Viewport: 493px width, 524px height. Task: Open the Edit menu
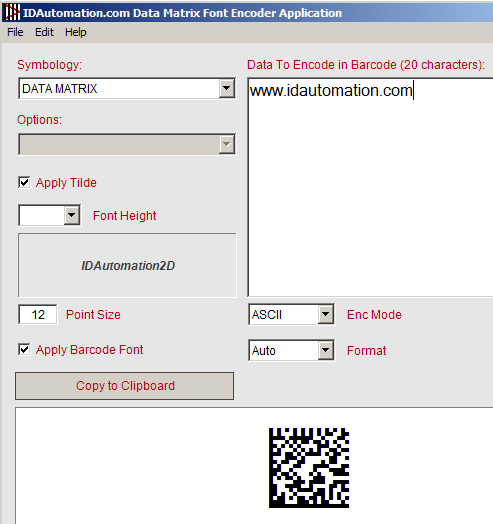[44, 32]
